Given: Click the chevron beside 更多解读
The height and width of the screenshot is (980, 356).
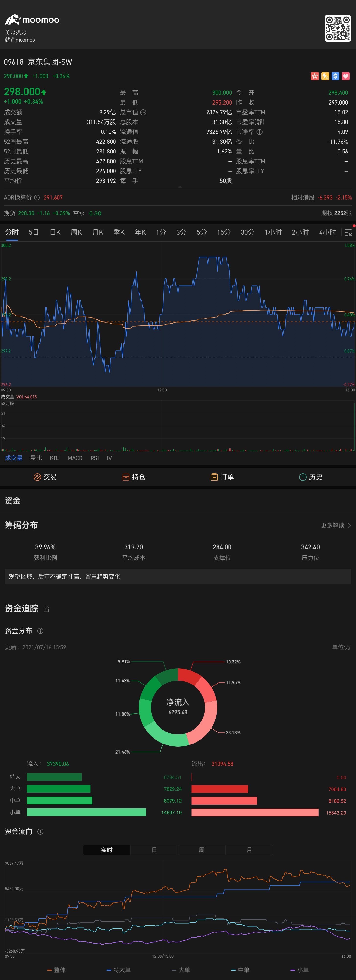Looking at the screenshot, I should pyautogui.click(x=349, y=525).
